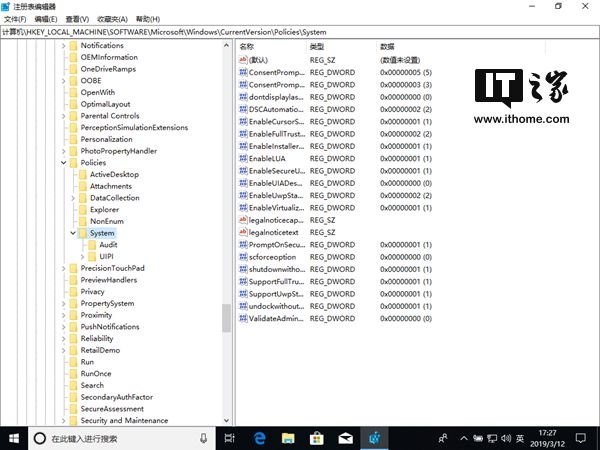Collapse the System key
The image size is (600, 450).
click(x=73, y=233)
